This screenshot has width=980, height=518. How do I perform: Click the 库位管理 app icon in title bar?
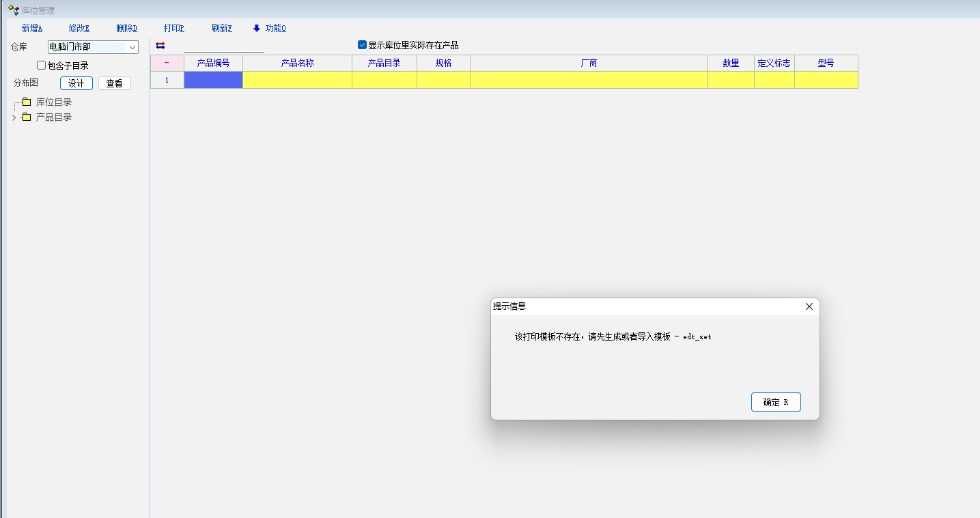(x=12, y=10)
